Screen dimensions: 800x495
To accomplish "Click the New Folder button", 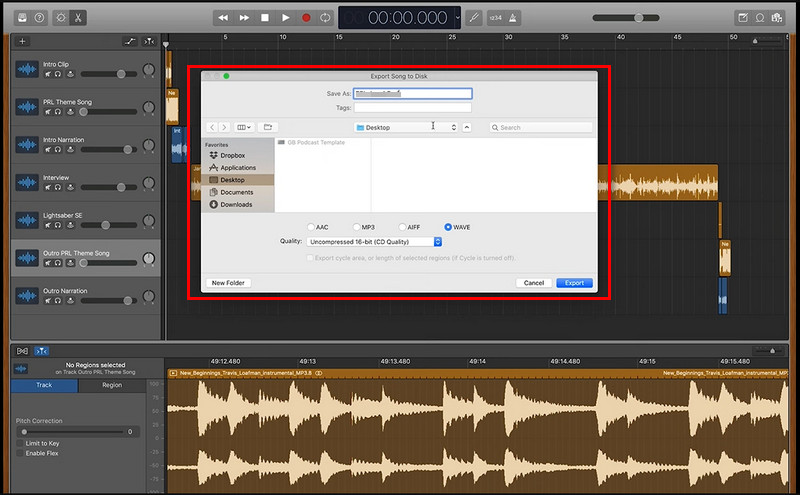I will pyautogui.click(x=228, y=283).
